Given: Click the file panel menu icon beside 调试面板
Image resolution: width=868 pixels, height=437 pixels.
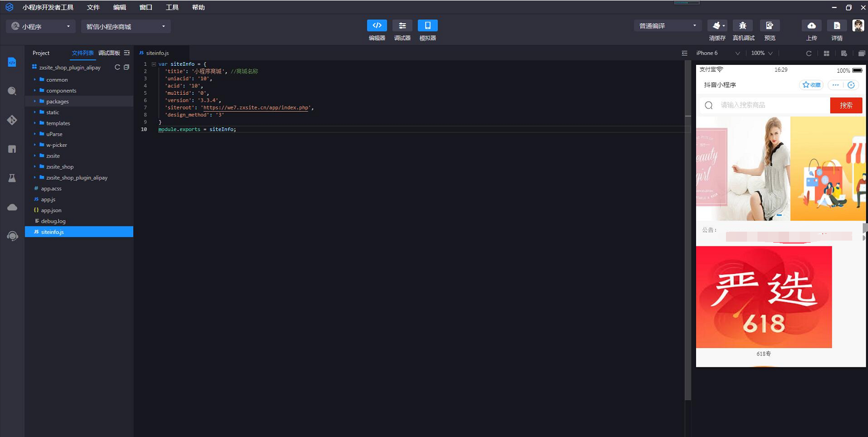Looking at the screenshot, I should tap(127, 53).
